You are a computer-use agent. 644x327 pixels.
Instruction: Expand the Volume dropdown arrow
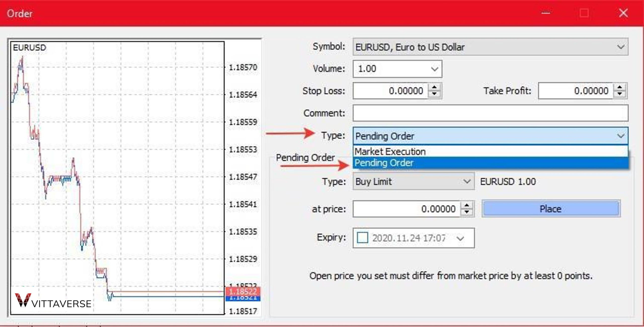[x=434, y=69]
